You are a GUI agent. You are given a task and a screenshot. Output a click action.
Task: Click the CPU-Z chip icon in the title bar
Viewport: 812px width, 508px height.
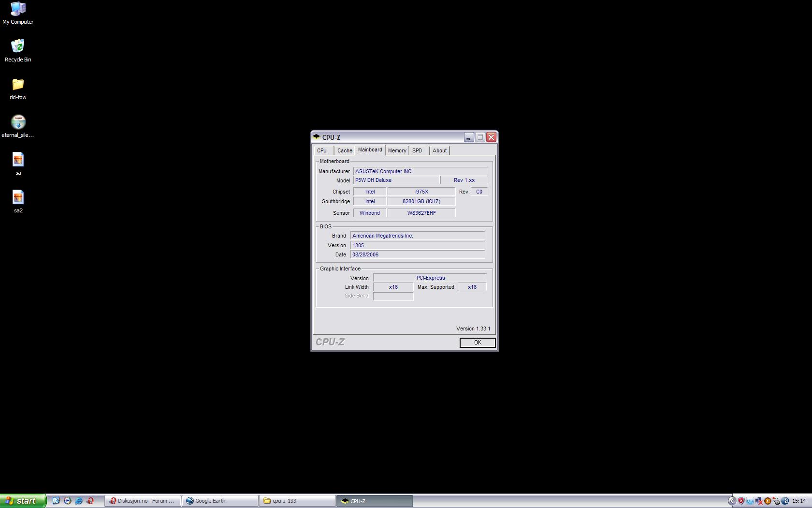tap(317, 137)
